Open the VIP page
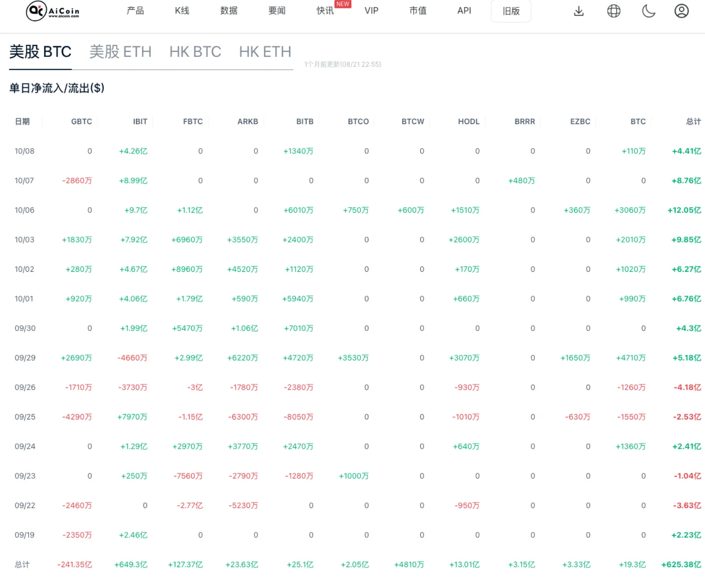 pyautogui.click(x=371, y=11)
